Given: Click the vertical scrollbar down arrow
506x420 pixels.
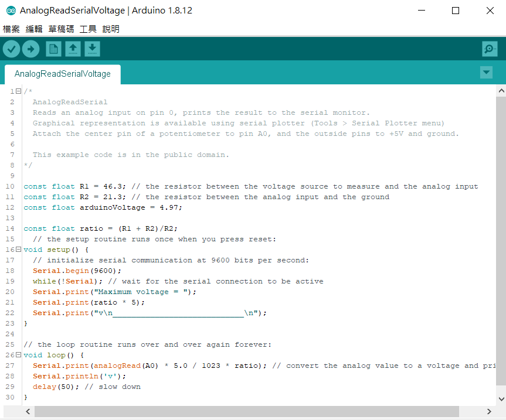Looking at the screenshot, I should [x=501, y=398].
